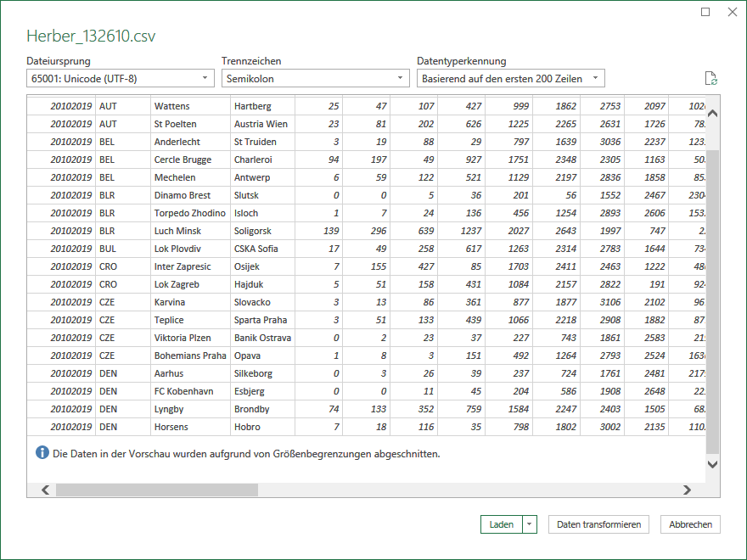The width and height of the screenshot is (747, 560).
Task: Select the Luch Minsk cell
Action: (x=190, y=231)
